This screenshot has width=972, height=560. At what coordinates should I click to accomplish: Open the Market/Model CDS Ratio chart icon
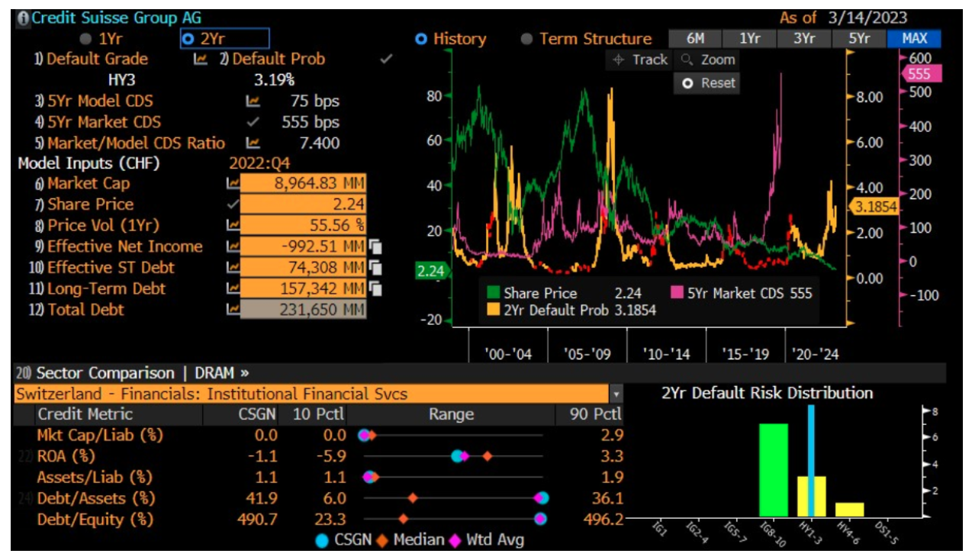coord(253,143)
